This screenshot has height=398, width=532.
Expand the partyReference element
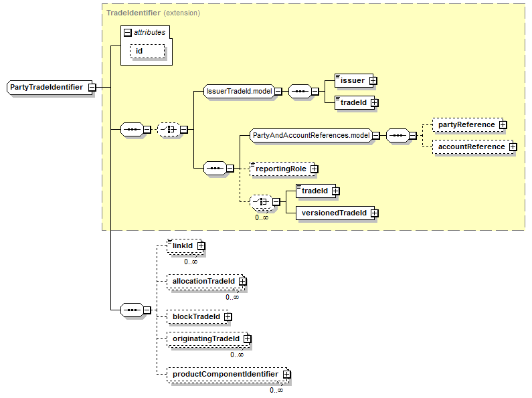tap(503, 125)
